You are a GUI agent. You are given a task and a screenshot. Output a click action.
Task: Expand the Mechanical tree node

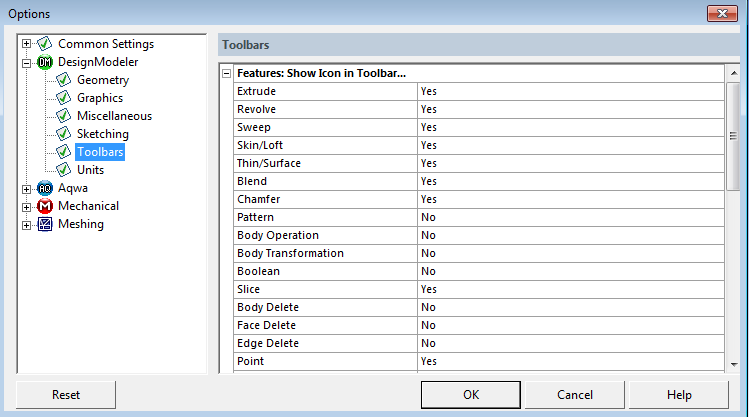click(27, 206)
